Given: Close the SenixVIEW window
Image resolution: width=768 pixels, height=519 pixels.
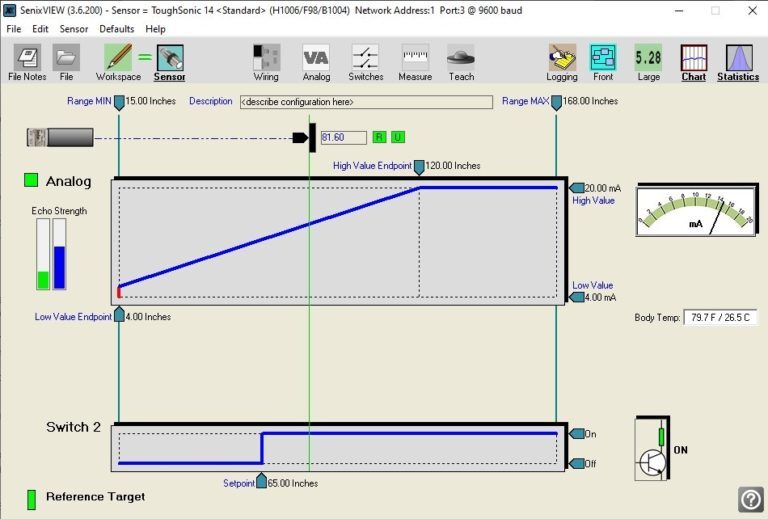Looking at the screenshot, I should (x=752, y=10).
